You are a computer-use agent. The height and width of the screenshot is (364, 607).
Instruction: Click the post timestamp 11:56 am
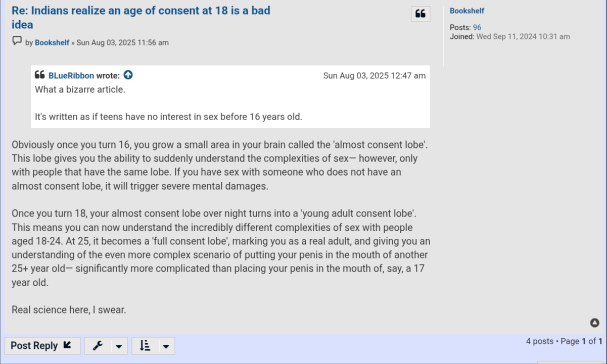tap(122, 43)
